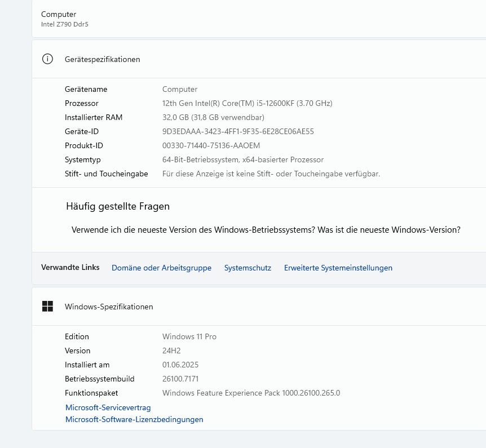
Task: Open Domäne oder Arbeitsgruppe settings
Action: tap(161, 268)
